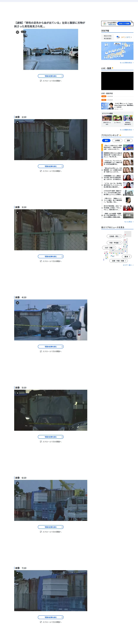Open photo 6/10 showing the small truck
138x644 pixels.
51,500
